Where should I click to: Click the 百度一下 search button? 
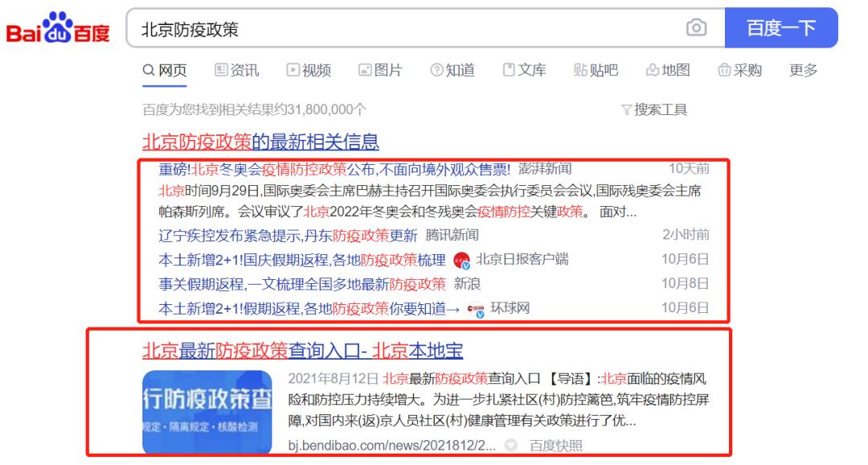781,27
